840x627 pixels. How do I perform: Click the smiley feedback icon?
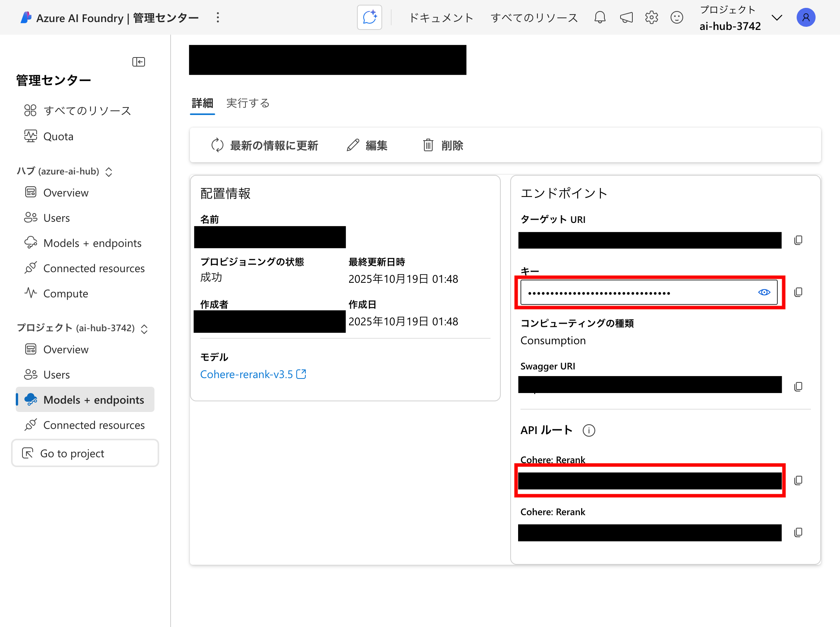(x=676, y=17)
